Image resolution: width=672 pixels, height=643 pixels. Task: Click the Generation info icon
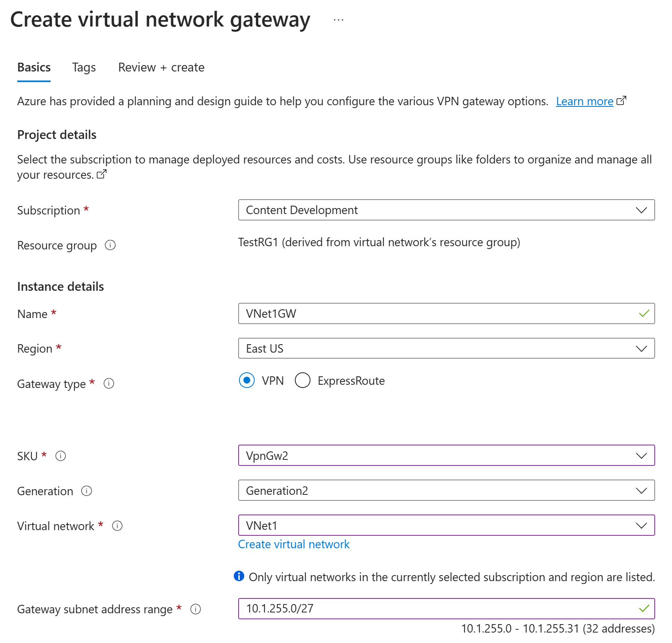[87, 491]
